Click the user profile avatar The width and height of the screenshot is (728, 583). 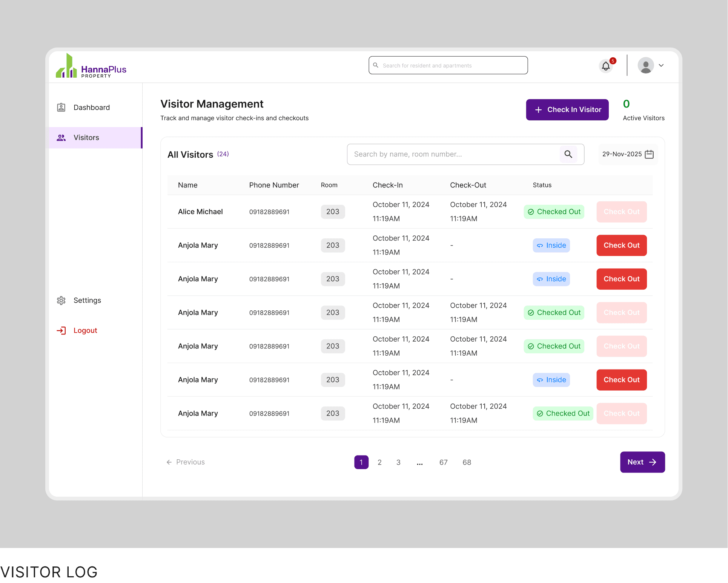point(646,65)
